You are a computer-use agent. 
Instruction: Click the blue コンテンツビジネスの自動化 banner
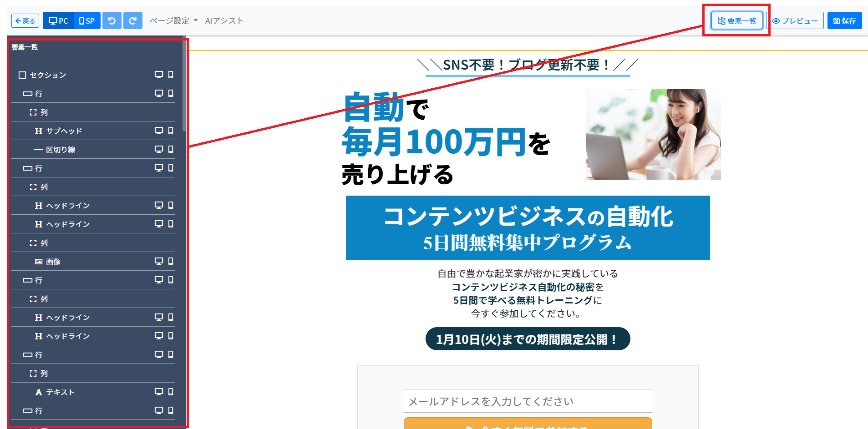coord(528,227)
